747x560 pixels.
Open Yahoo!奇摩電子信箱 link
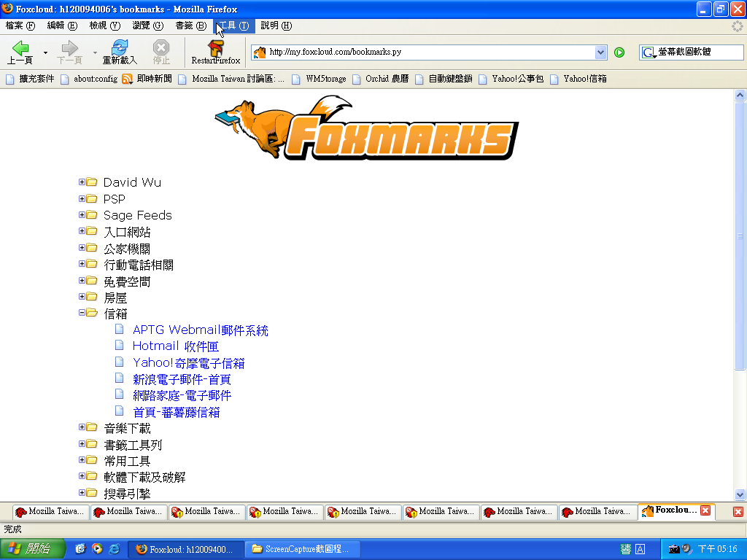point(189,363)
